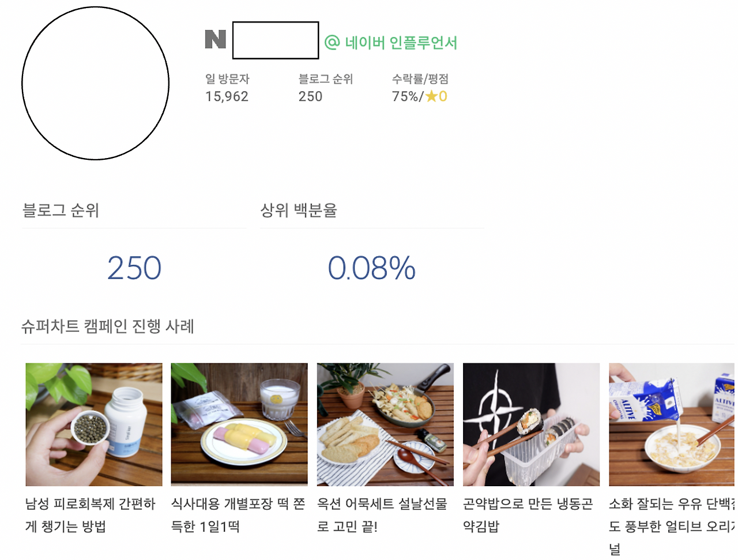Click the Naver N logo icon
Image resolution: width=738 pixels, height=560 pixels.
click(215, 40)
